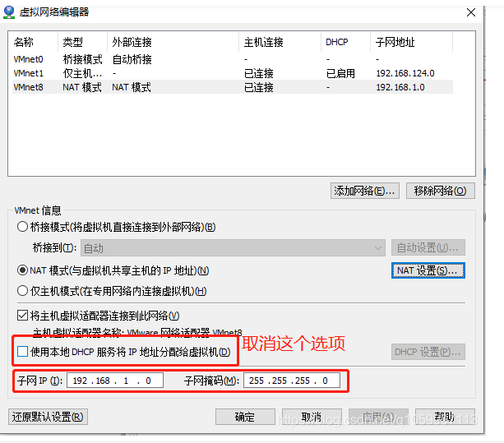Click the 外部连接 column header
The height and width of the screenshot is (443, 504).
[x=173, y=42]
